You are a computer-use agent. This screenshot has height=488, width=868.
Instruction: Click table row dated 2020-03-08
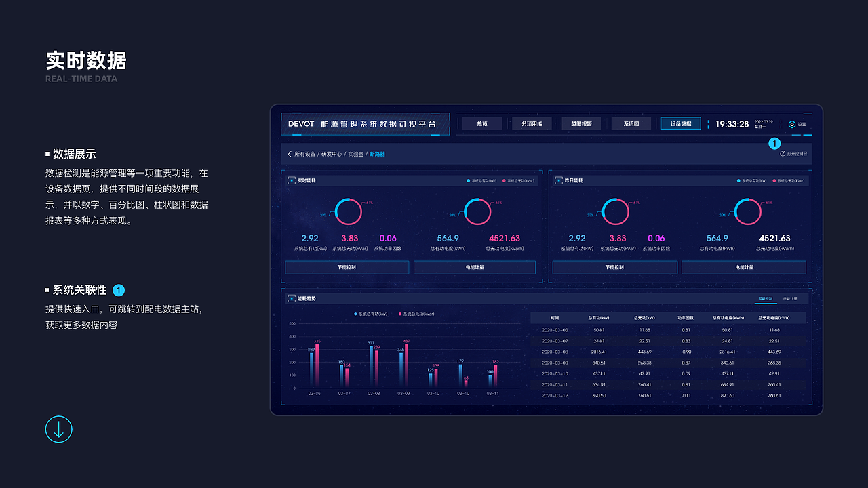669,352
